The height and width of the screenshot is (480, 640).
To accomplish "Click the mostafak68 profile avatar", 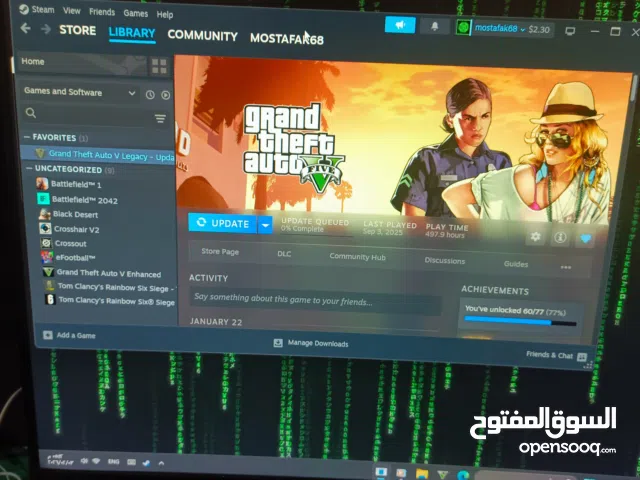I will pos(463,28).
